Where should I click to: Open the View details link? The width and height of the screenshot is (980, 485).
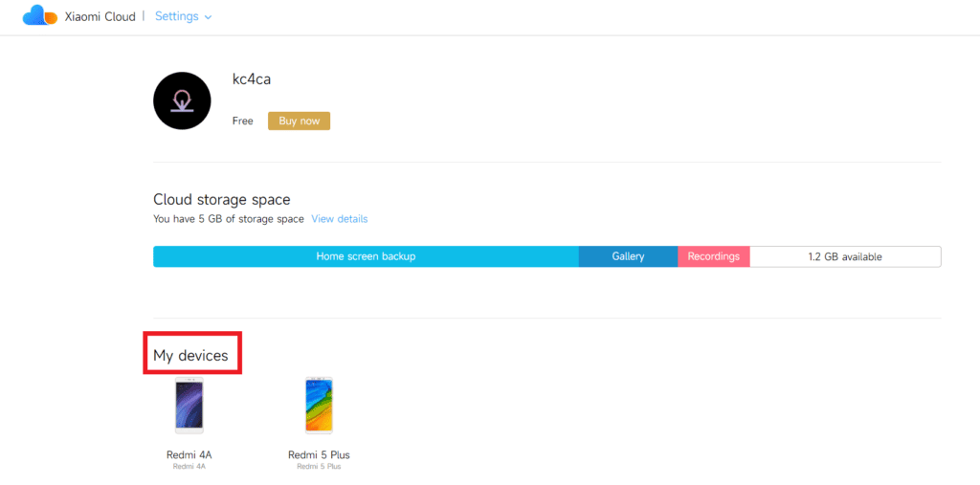(x=340, y=219)
